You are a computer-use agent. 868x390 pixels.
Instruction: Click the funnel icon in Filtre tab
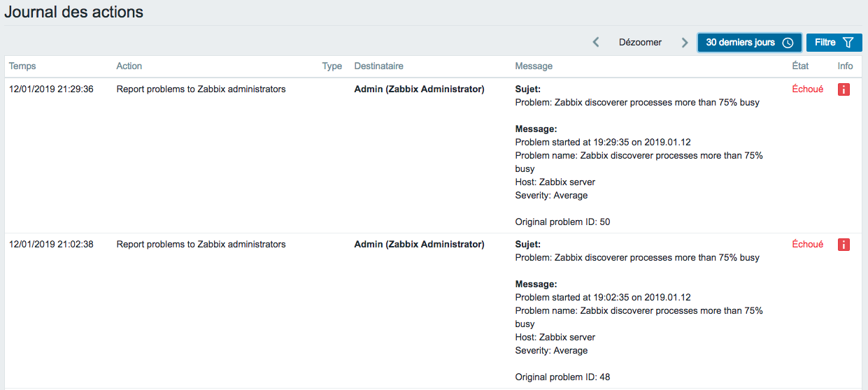[x=848, y=43]
